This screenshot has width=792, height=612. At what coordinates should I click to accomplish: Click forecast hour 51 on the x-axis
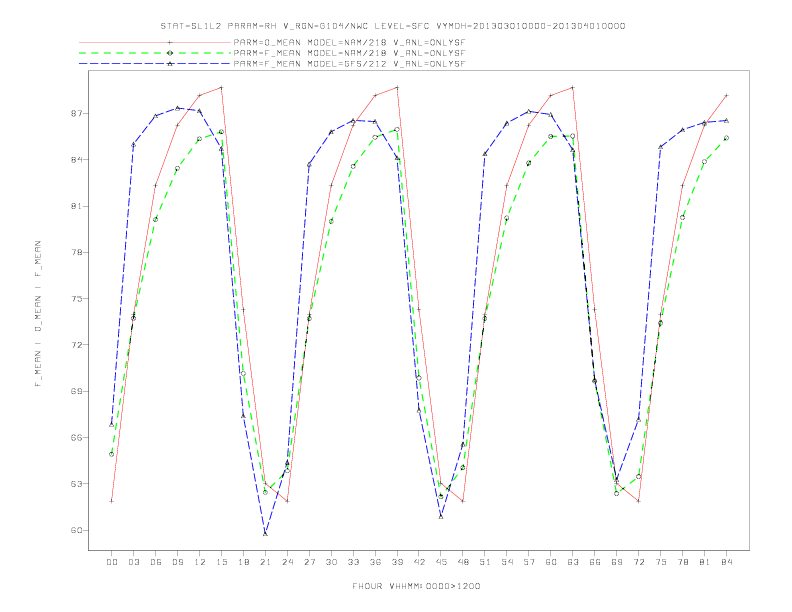[485, 562]
